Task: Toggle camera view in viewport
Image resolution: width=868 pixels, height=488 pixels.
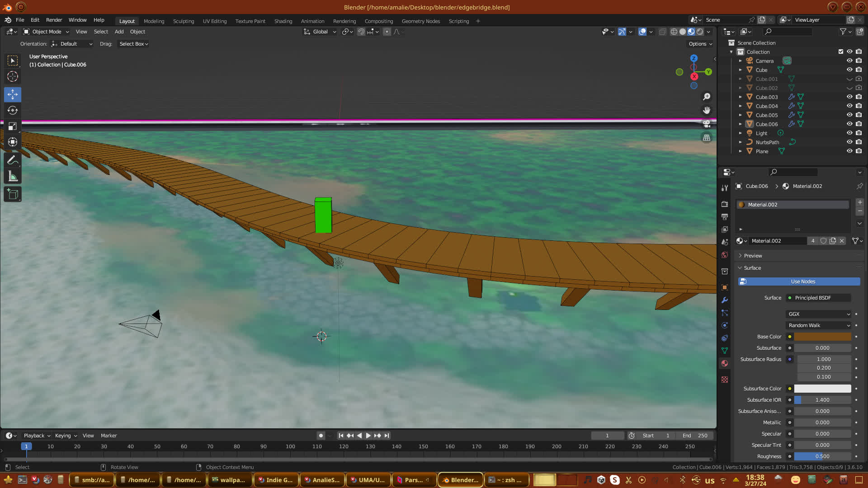Action: 707,124
